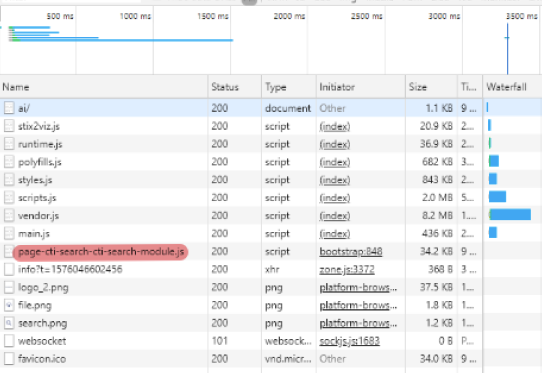Screen dimensions: 542x373
Task: Click the 1000 ms mark on overview timeline
Action: 135,16
